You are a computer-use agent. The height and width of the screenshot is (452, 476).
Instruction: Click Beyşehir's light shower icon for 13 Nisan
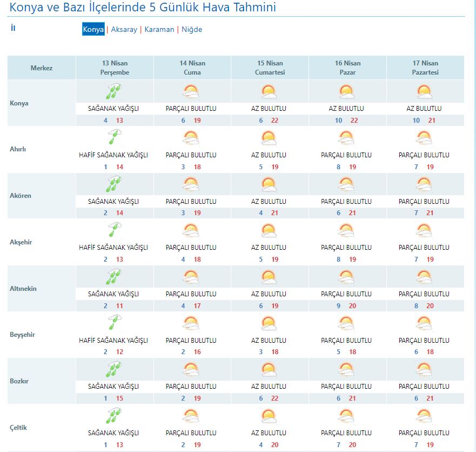tap(114, 323)
